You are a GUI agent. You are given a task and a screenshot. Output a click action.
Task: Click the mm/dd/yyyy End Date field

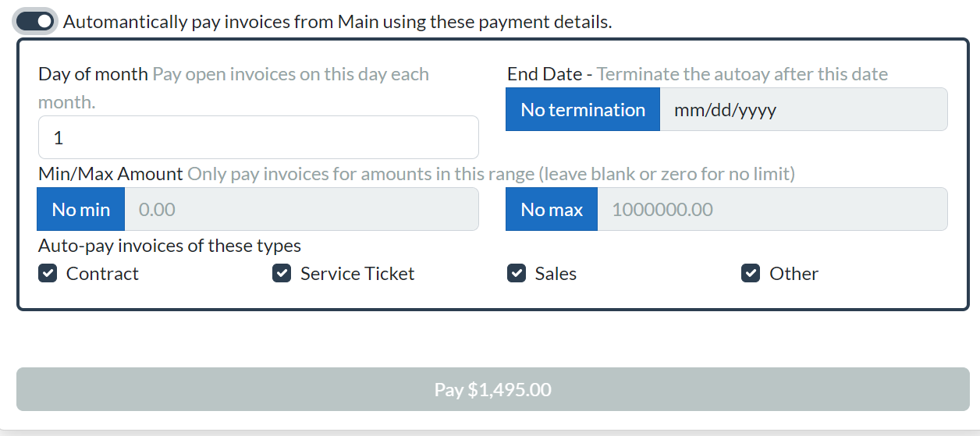[x=804, y=110]
